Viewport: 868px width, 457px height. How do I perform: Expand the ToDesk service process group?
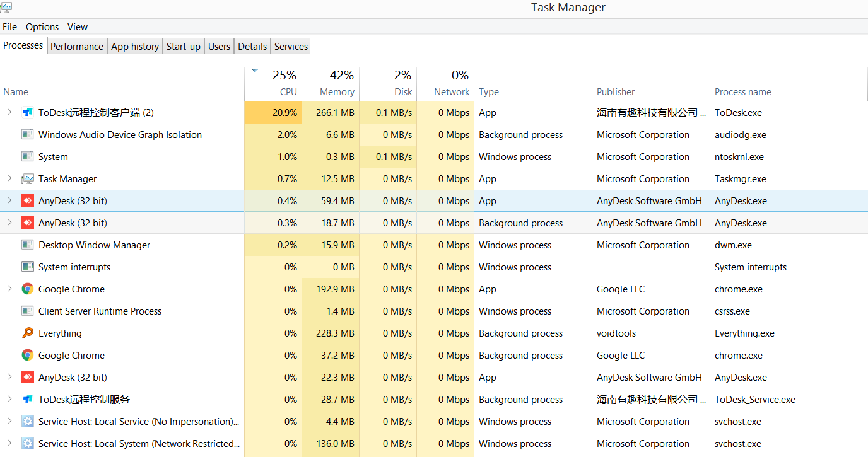(9, 399)
